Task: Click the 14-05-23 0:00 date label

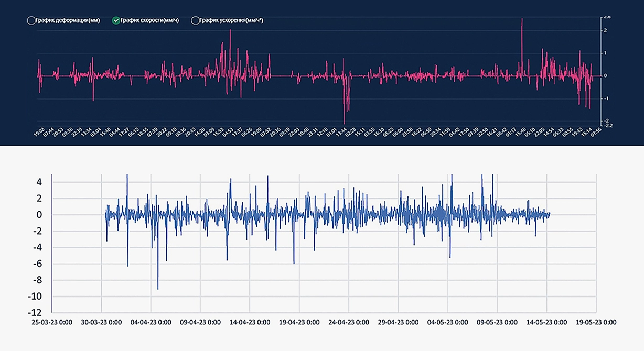Action: [546, 322]
